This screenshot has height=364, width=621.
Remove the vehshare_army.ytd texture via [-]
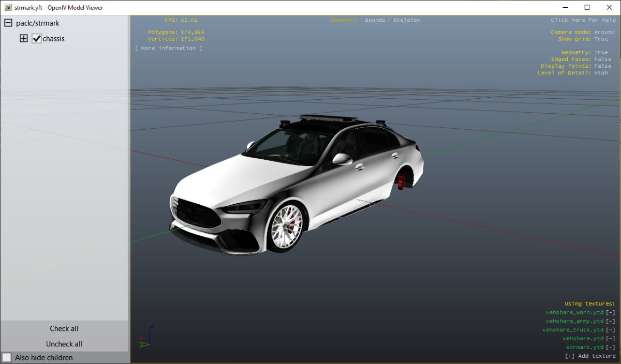[611, 321]
